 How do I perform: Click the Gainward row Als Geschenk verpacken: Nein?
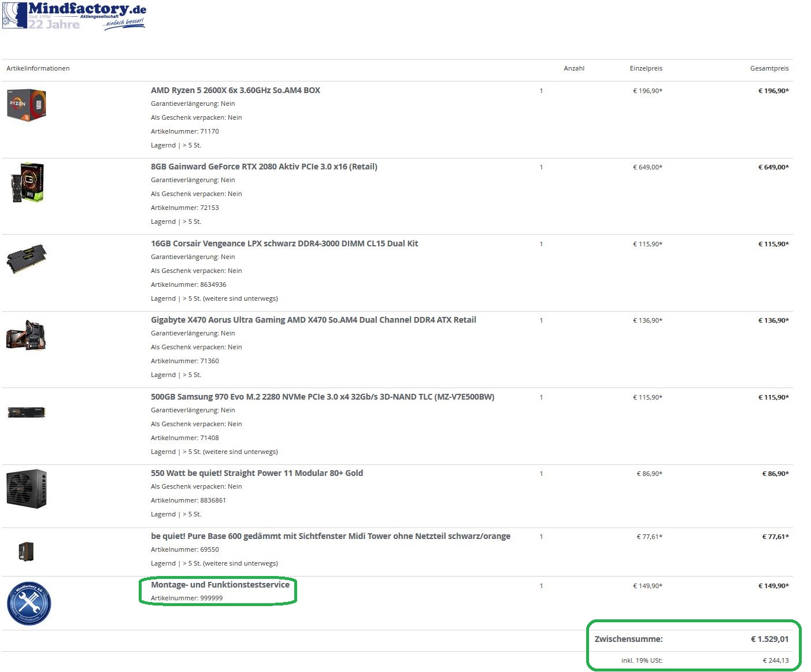[197, 194]
